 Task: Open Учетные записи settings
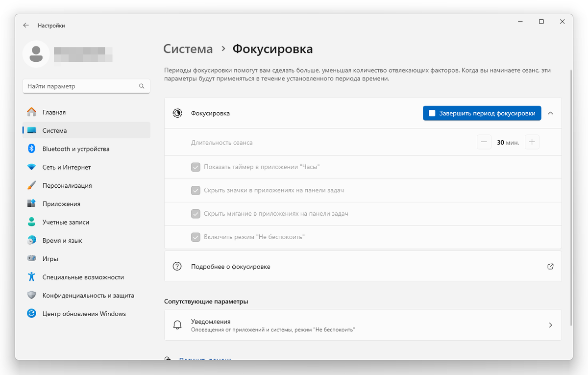pyautogui.click(x=86, y=222)
